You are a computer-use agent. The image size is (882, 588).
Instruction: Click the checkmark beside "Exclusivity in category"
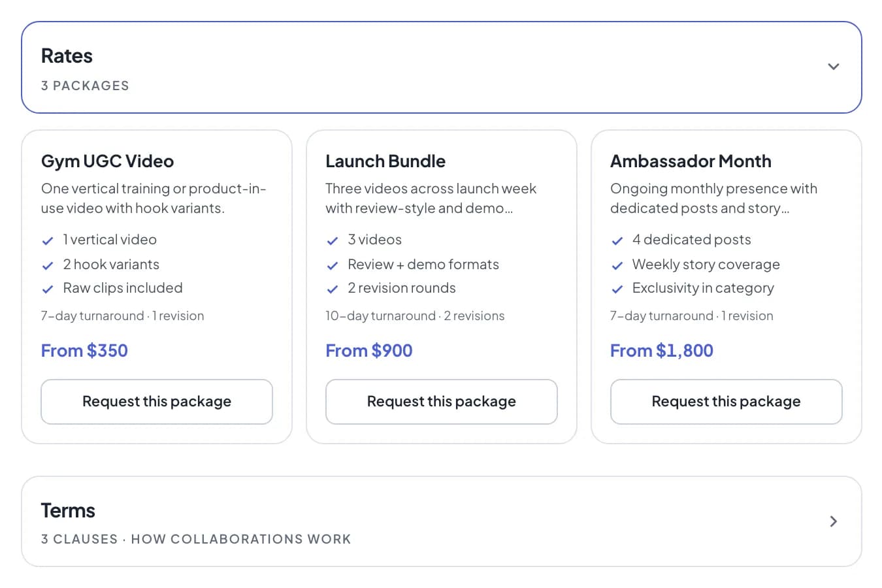pos(617,289)
